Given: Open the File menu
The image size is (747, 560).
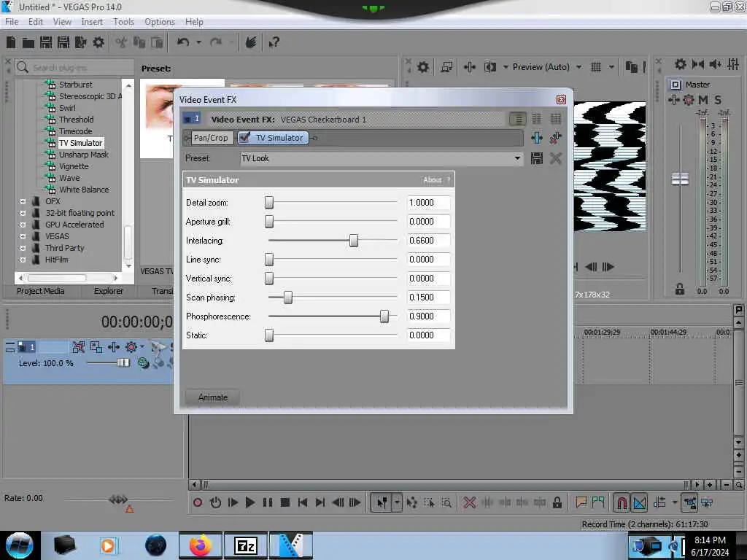Looking at the screenshot, I should [x=12, y=22].
